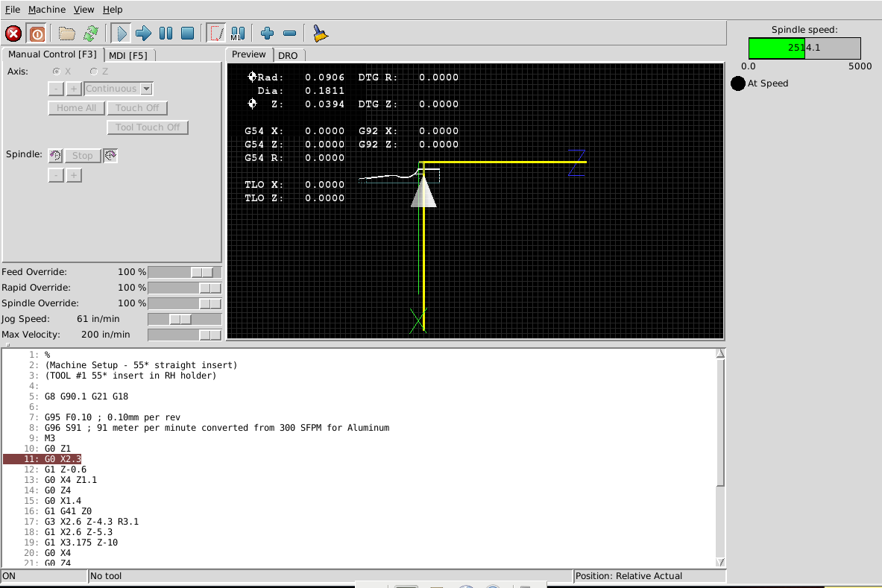
Task: Jog axis positive with plus button
Action: tap(74, 89)
